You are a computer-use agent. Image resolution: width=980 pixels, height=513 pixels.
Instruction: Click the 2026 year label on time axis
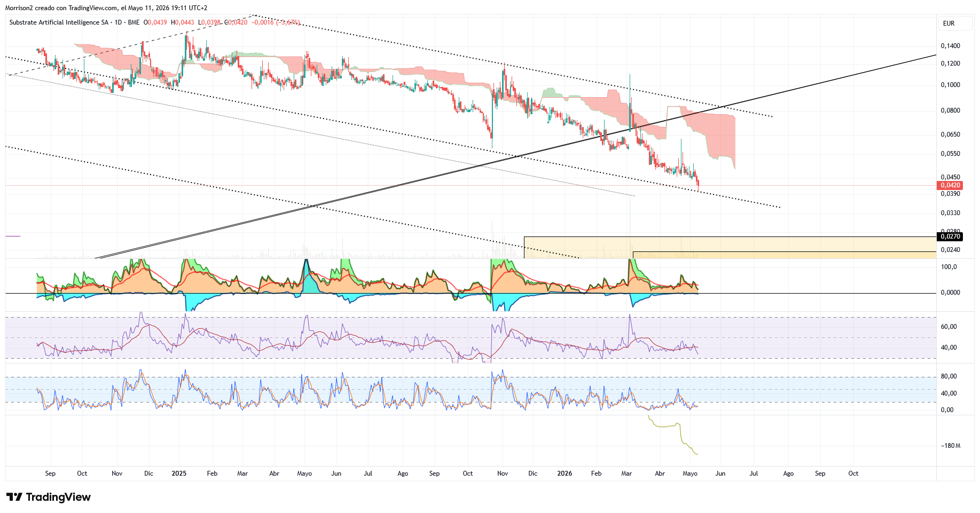click(565, 473)
